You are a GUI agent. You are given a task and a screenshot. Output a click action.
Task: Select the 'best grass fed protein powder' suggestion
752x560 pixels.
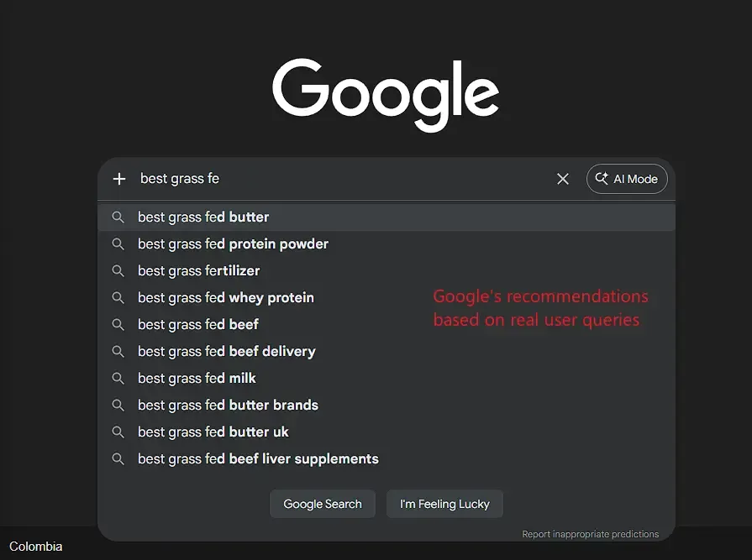[x=232, y=243]
